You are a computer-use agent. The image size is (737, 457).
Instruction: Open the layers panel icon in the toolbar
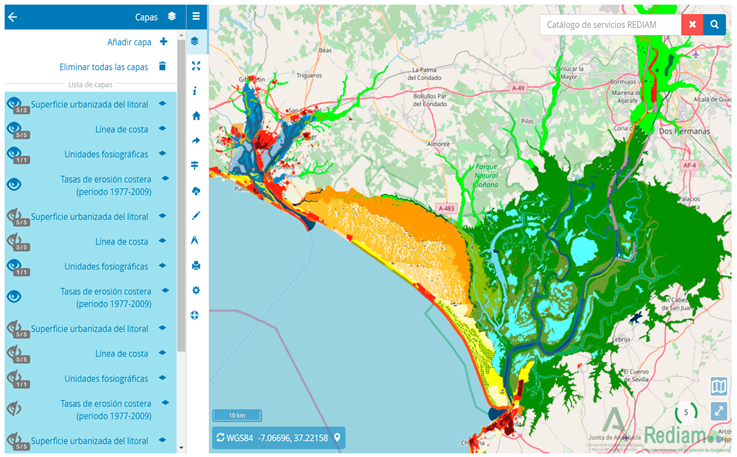pyautogui.click(x=196, y=41)
